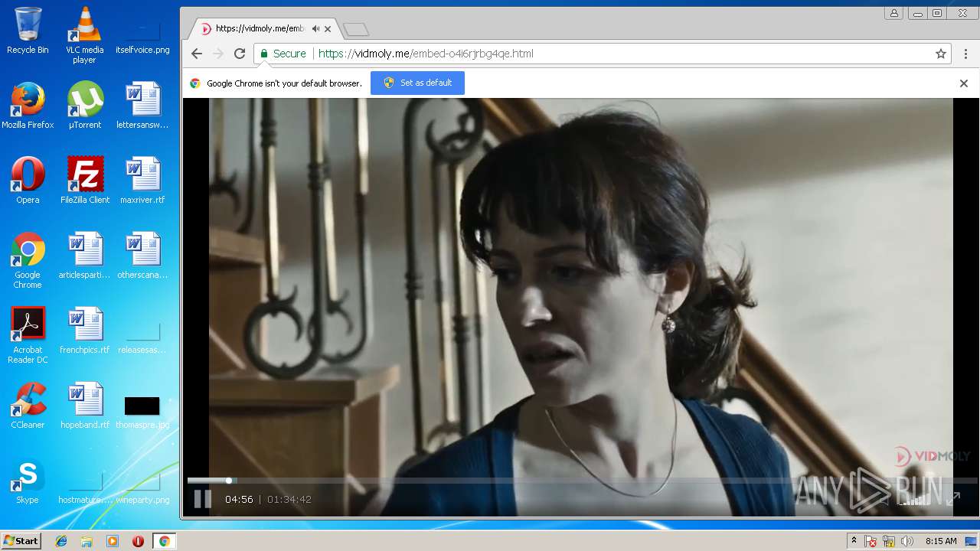Image resolution: width=980 pixels, height=551 pixels.
Task: Open the taskbar clock showing 8:15 AM
Action: pos(941,541)
